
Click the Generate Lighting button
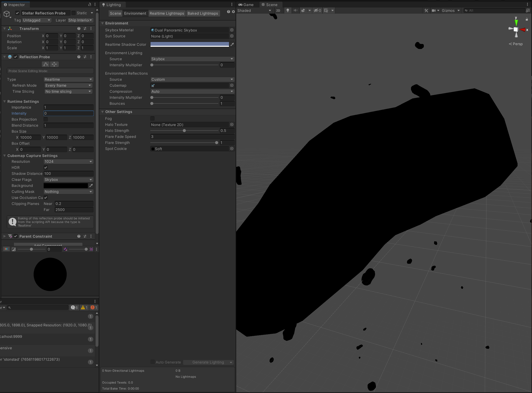click(208, 362)
